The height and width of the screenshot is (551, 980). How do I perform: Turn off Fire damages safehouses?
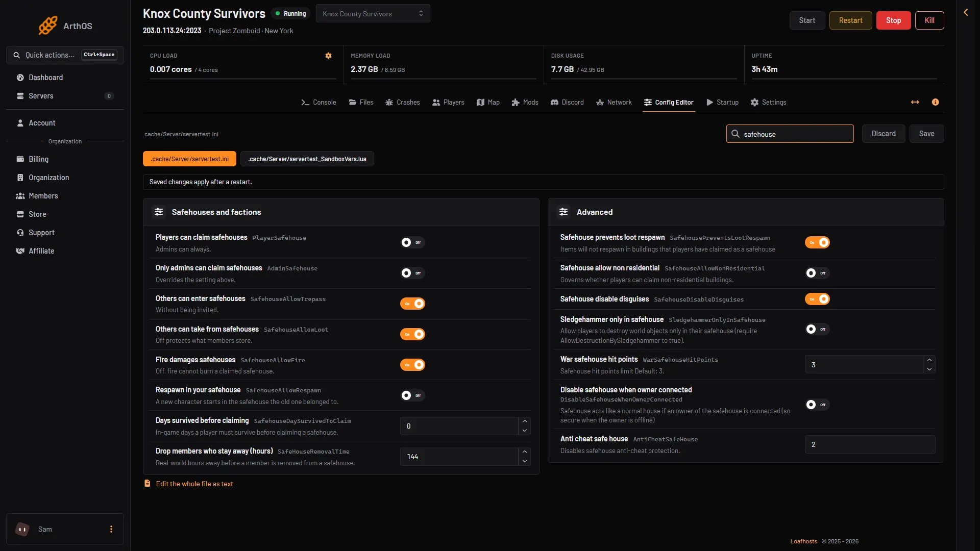[x=412, y=365]
